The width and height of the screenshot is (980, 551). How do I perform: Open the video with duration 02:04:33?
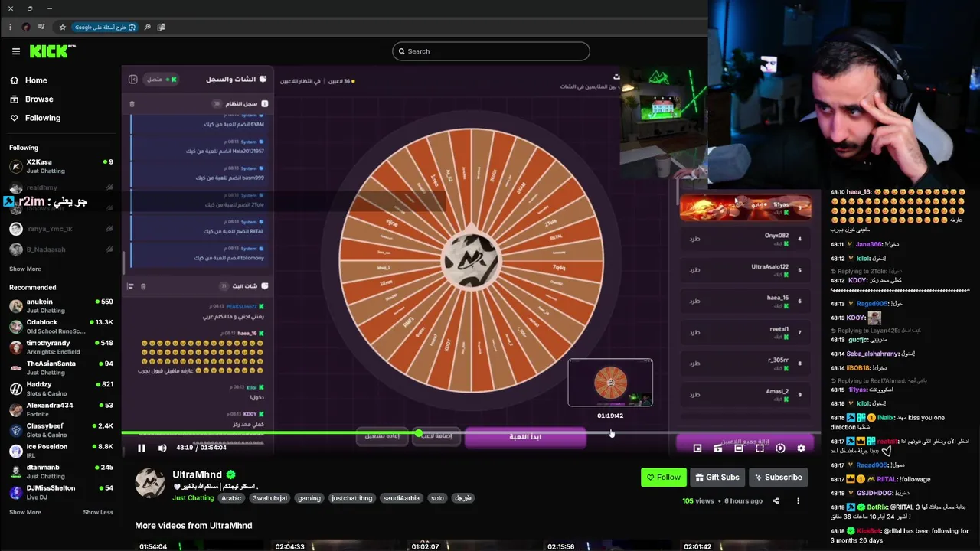tap(336, 546)
